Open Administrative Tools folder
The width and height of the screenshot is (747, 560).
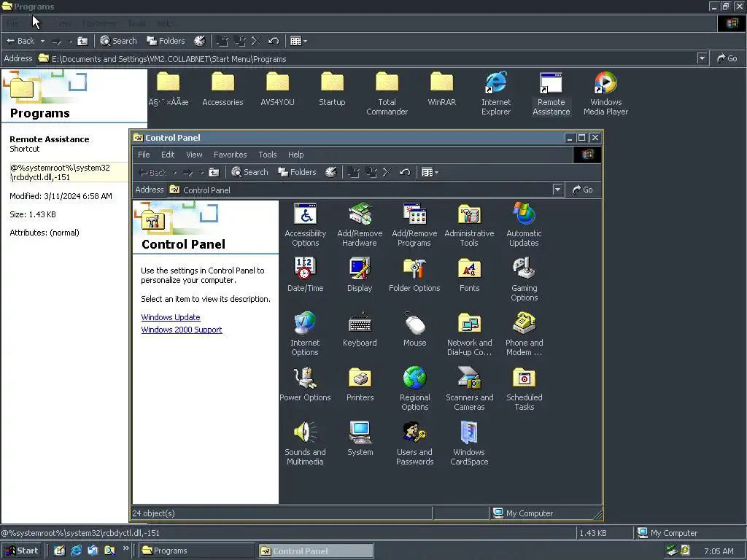point(469,225)
